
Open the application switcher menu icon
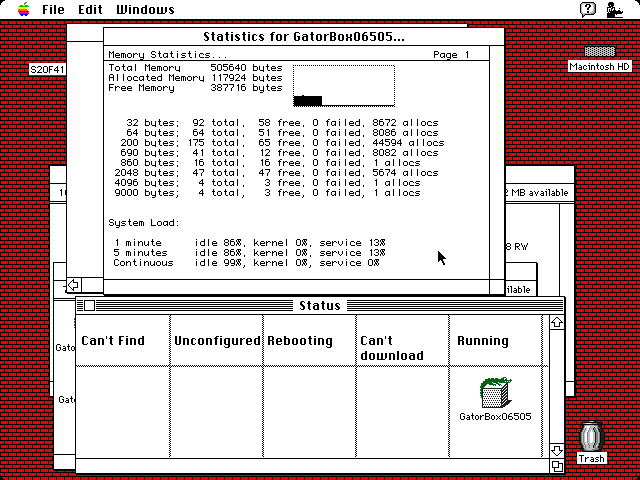pos(614,9)
